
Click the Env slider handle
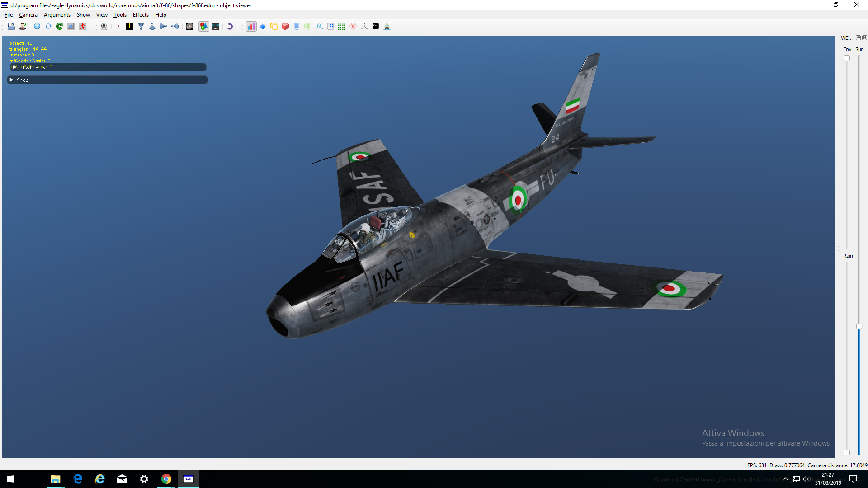click(847, 58)
